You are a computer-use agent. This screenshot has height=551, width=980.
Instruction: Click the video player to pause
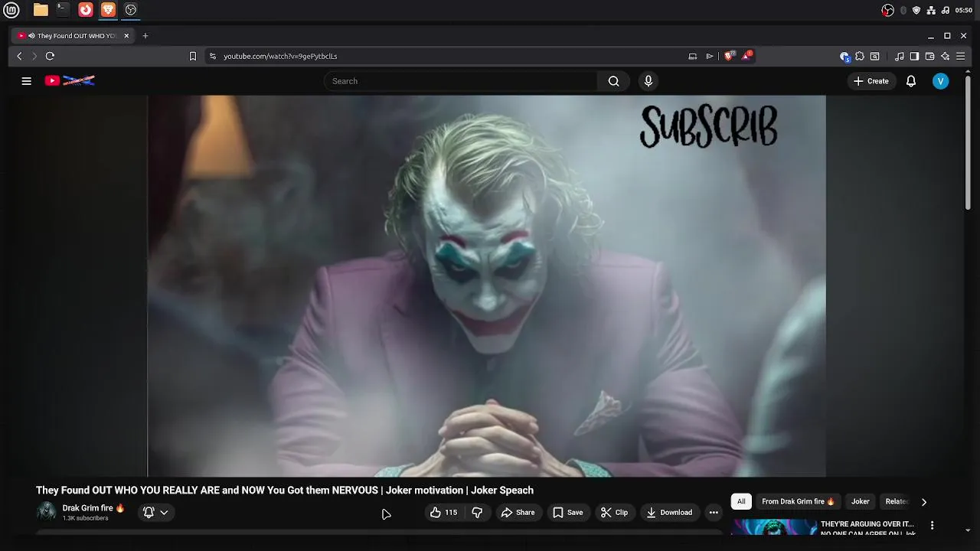pos(487,285)
